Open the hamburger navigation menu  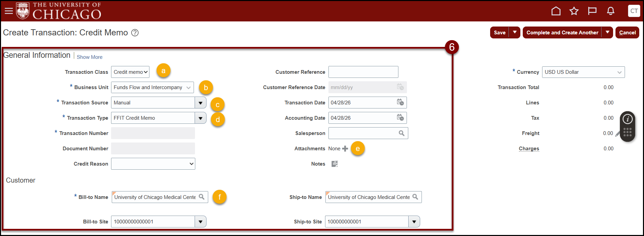(9, 11)
